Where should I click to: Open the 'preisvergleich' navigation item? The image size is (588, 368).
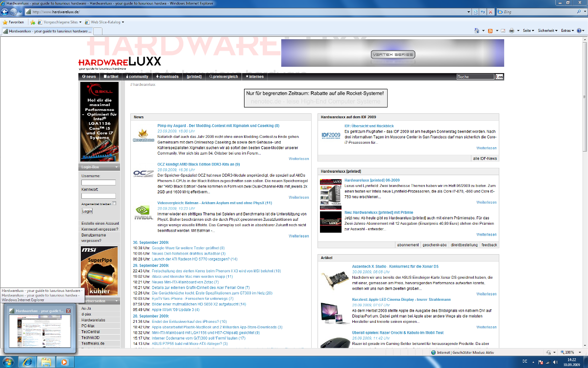click(x=223, y=77)
